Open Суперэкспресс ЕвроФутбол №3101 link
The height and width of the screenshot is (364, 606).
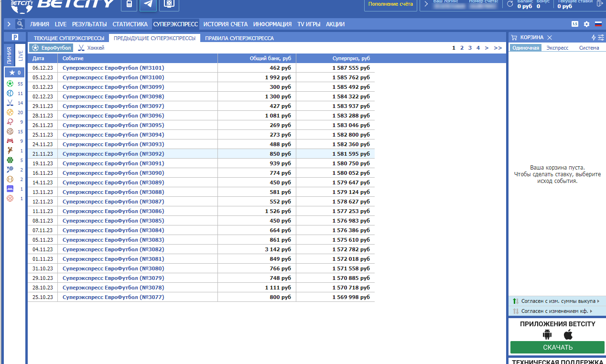coord(113,68)
